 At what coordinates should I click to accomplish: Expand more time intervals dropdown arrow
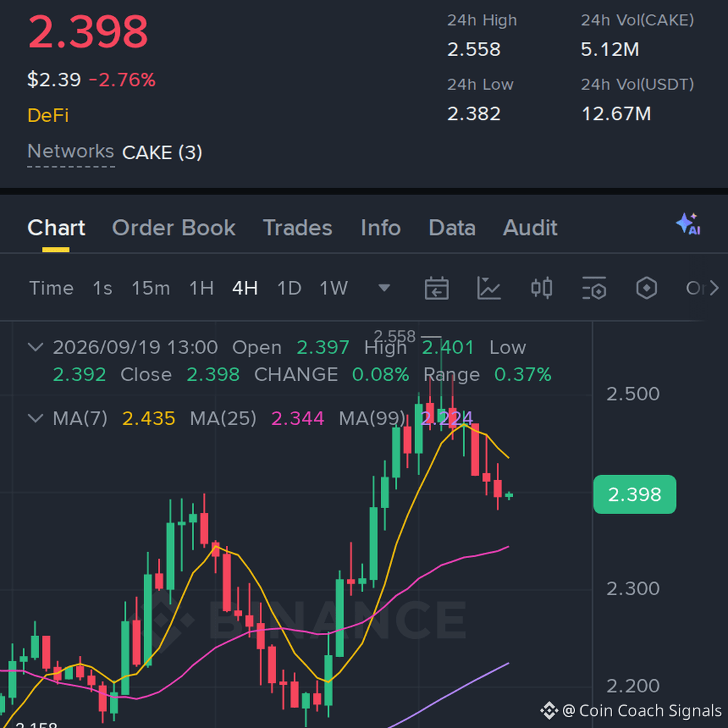tap(384, 289)
